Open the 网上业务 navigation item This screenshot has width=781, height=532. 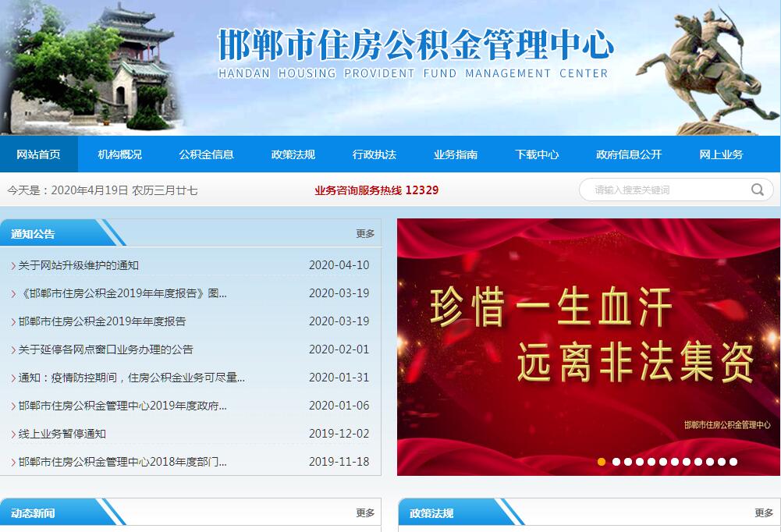pos(720,154)
